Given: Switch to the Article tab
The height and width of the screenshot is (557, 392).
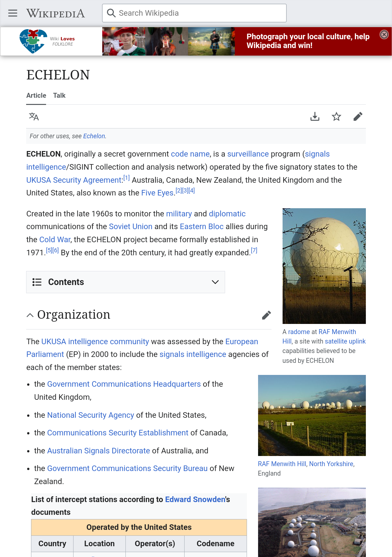Looking at the screenshot, I should point(36,95).
